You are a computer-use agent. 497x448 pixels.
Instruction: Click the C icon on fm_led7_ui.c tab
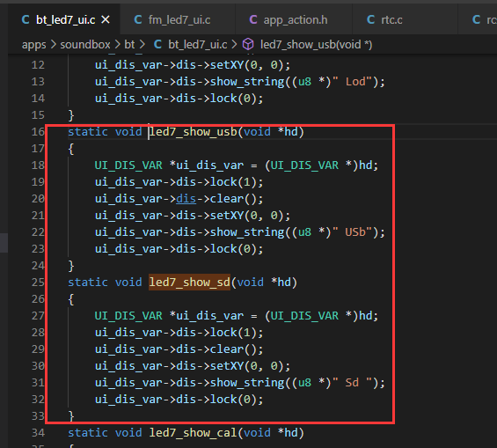[138, 19]
